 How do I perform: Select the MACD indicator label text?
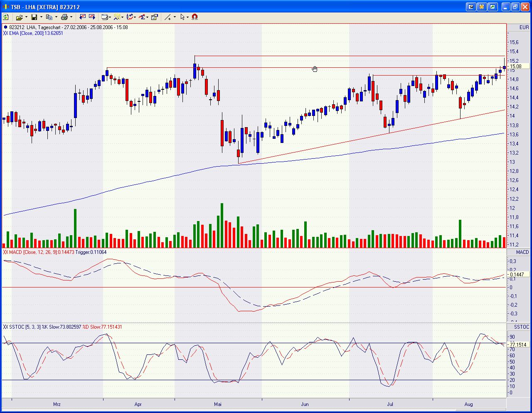coord(55,252)
